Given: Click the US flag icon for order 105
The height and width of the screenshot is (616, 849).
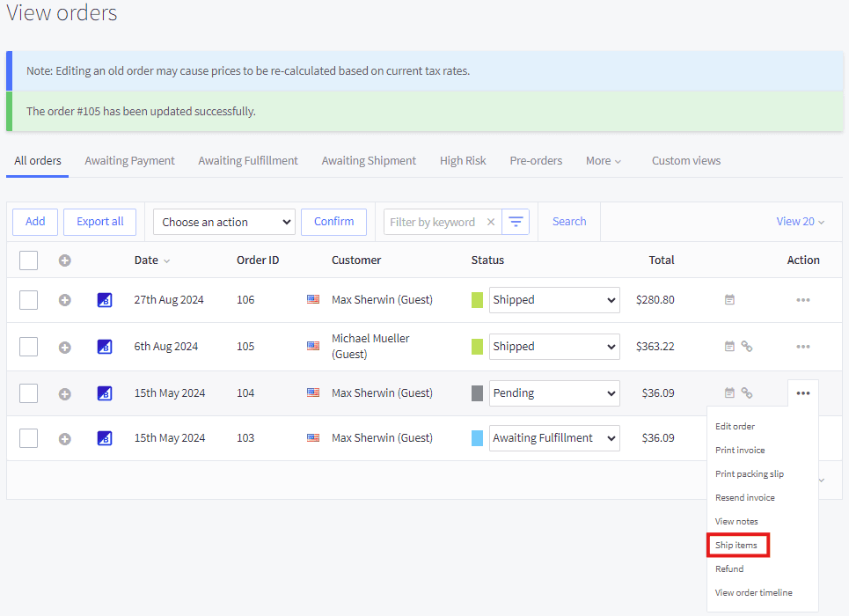Looking at the screenshot, I should coord(313,346).
